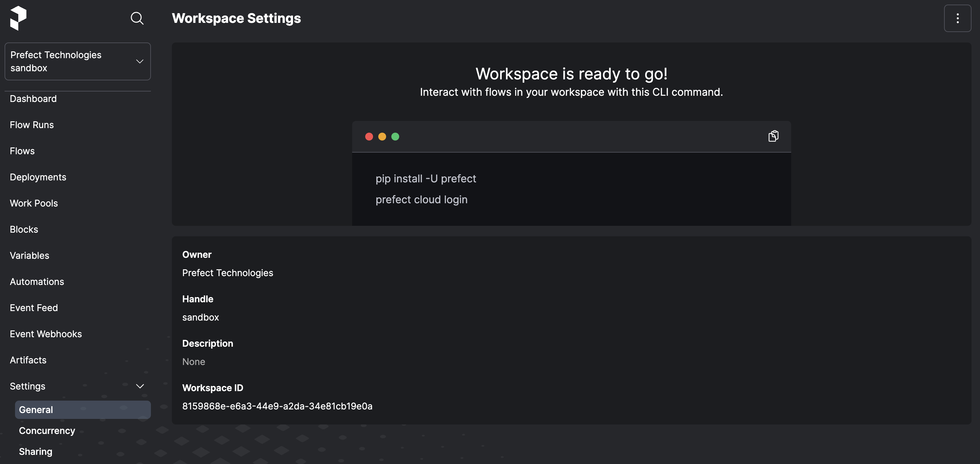The height and width of the screenshot is (464, 980).
Task: Open the Flow Runs page
Action: [32, 125]
